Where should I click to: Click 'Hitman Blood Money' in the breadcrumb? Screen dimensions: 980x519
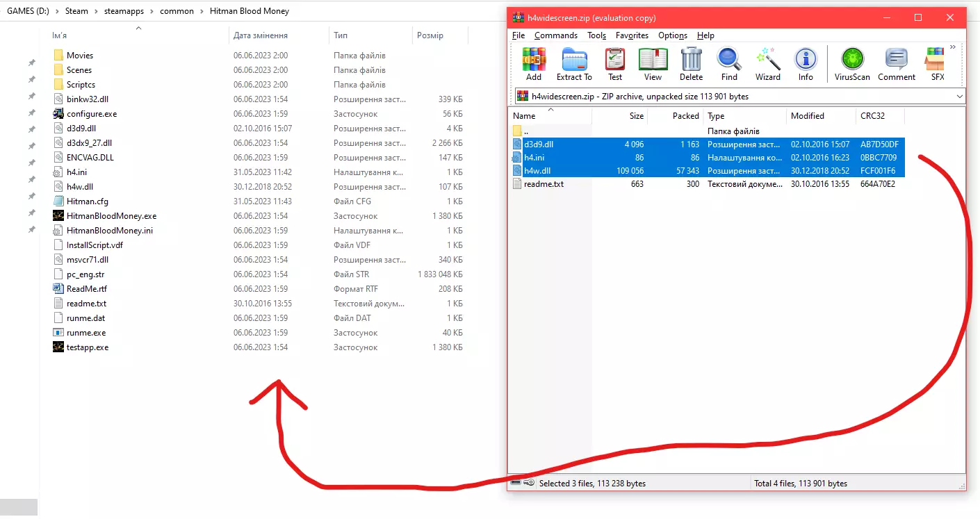(x=250, y=11)
